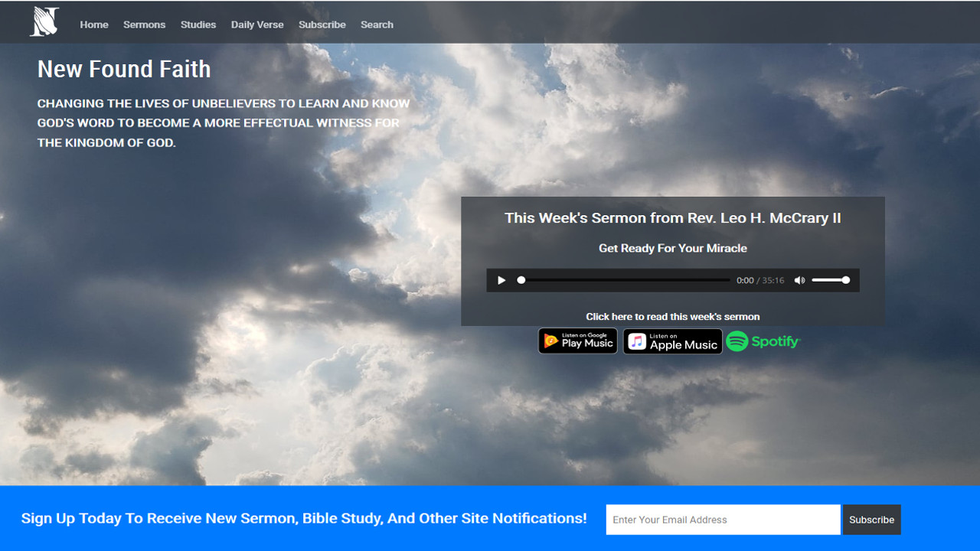Click the audio seek progress bar
Viewport: 980px width, 551px height.
pos(624,280)
